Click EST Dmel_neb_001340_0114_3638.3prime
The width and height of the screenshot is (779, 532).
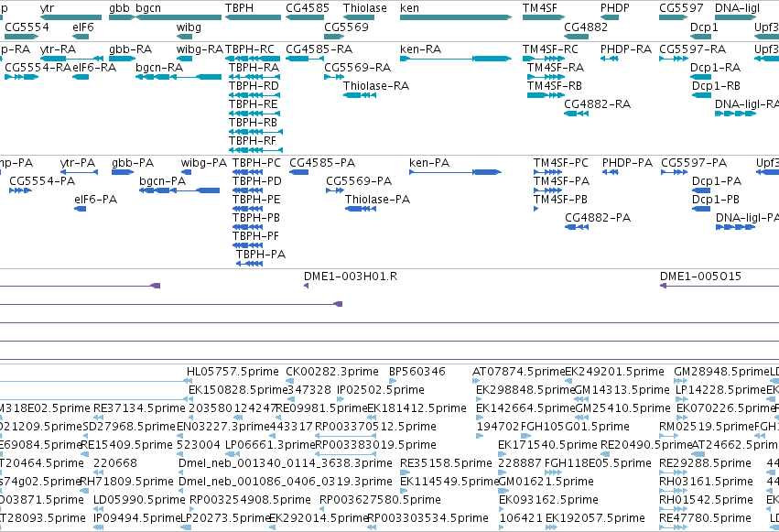(x=286, y=463)
